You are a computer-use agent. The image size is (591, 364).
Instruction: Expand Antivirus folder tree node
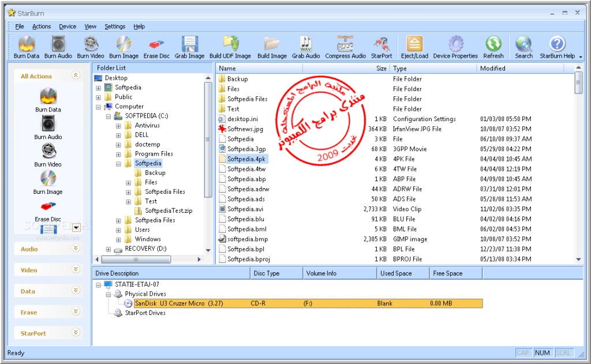point(118,126)
